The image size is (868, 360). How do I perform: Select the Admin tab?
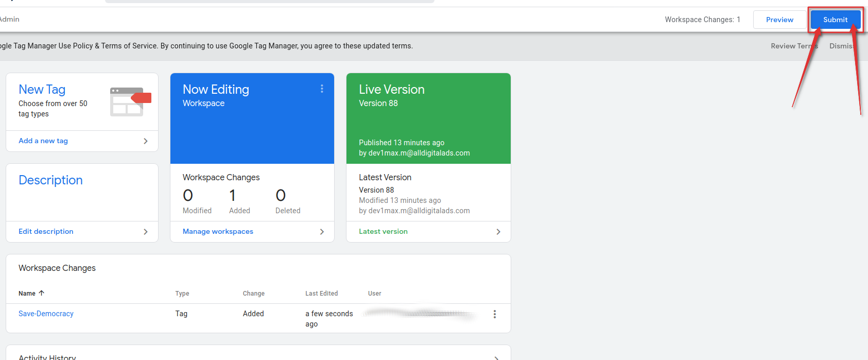(x=9, y=19)
